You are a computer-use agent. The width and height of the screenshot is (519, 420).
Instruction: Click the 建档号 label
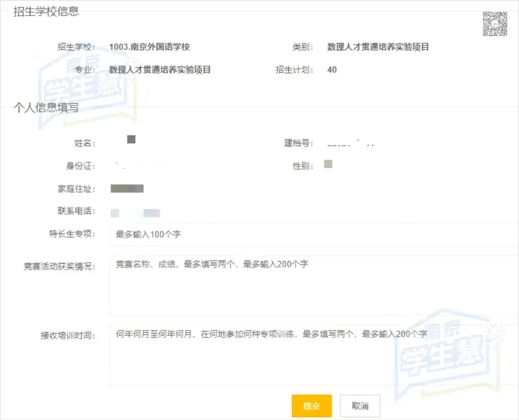pyautogui.click(x=298, y=143)
